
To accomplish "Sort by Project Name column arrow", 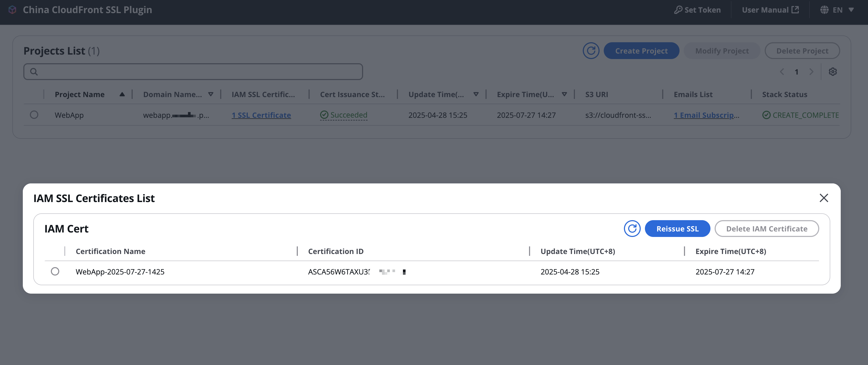I will point(122,94).
